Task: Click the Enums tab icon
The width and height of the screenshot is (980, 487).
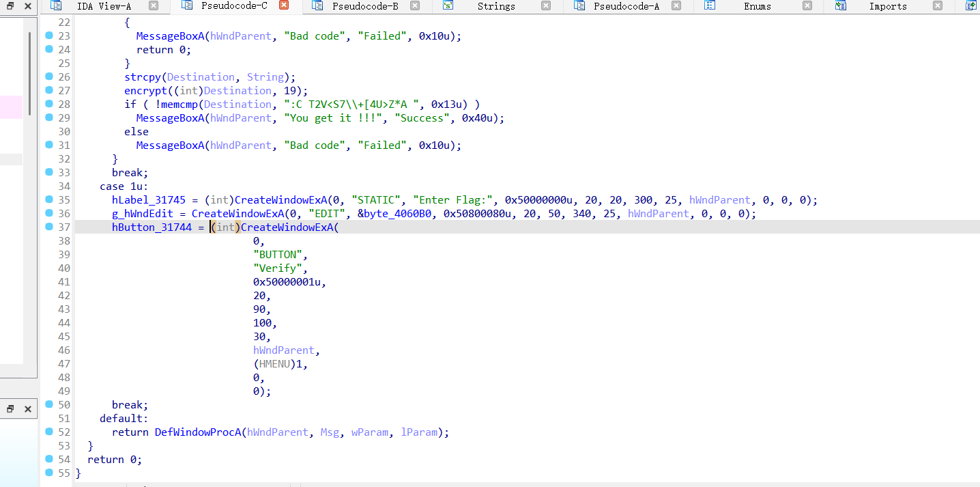Action: click(x=710, y=6)
